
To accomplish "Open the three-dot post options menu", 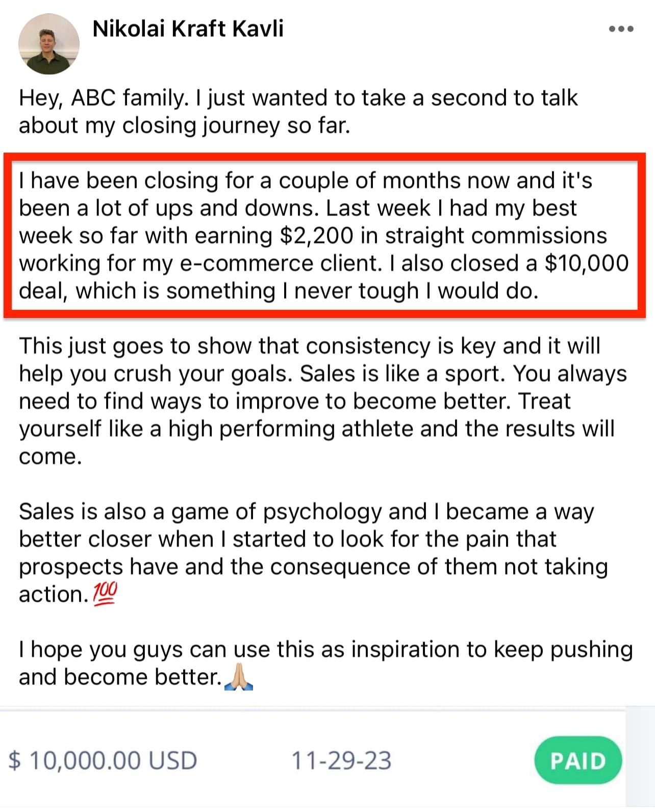I will point(621,29).
